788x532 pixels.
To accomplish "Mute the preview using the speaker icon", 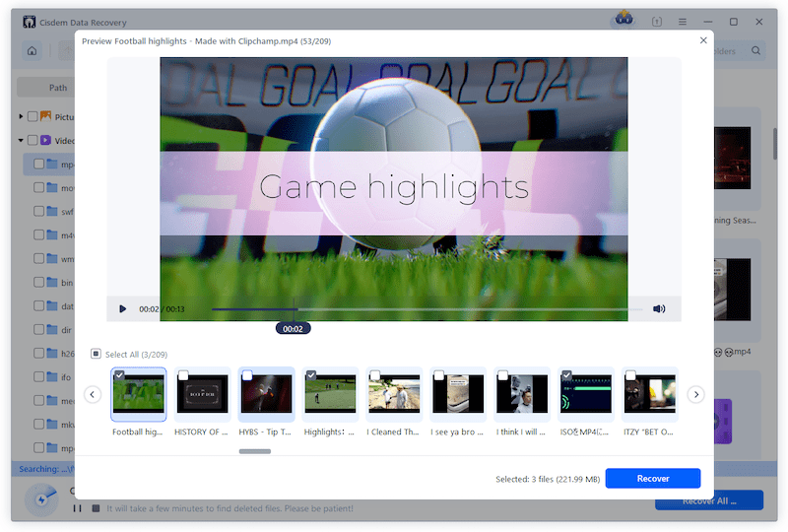I will [x=659, y=308].
